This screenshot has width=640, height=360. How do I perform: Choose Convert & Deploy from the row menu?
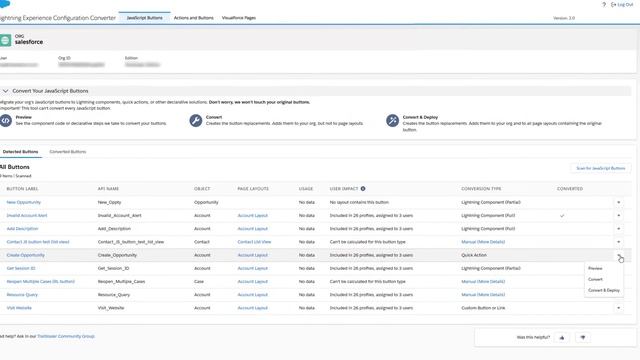604,290
